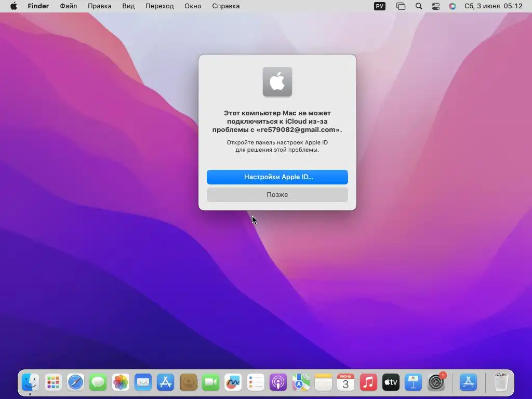Image resolution: width=532 pixels, height=399 pixels.
Task: Open Maps from the Dock
Action: (301, 382)
